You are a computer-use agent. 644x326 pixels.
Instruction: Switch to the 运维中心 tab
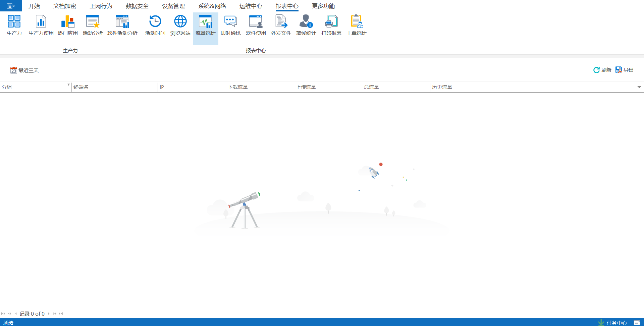pyautogui.click(x=251, y=6)
